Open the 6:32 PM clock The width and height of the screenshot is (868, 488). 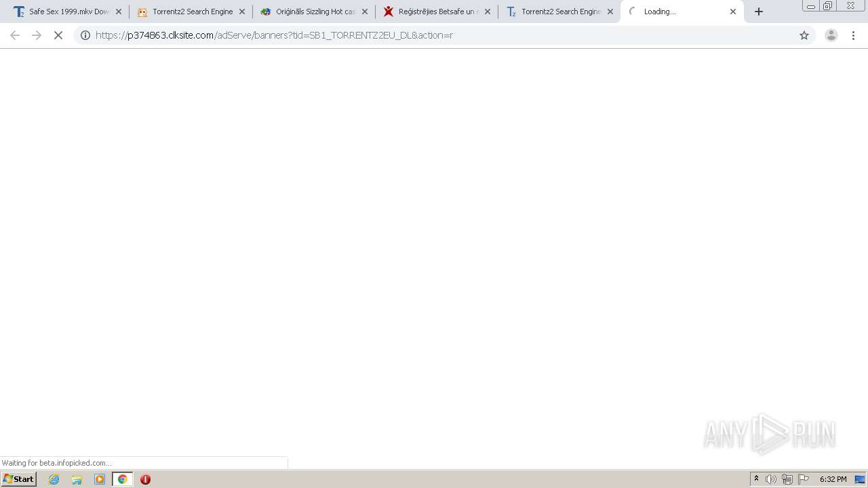[x=833, y=479]
